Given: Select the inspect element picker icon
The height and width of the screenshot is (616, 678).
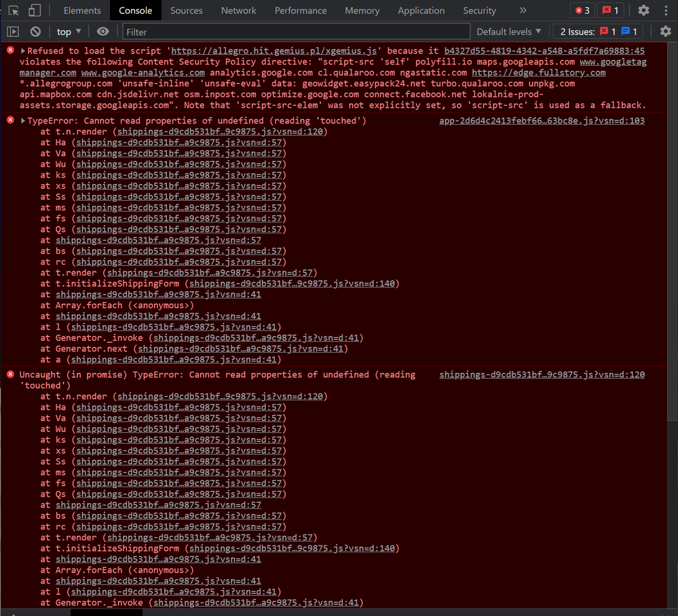Looking at the screenshot, I should tap(14, 10).
